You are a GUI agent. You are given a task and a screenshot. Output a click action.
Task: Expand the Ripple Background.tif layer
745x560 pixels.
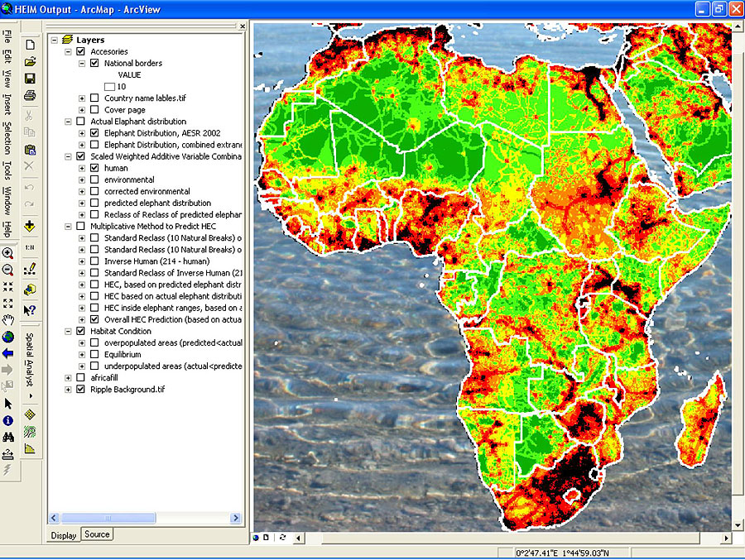tap(69, 389)
